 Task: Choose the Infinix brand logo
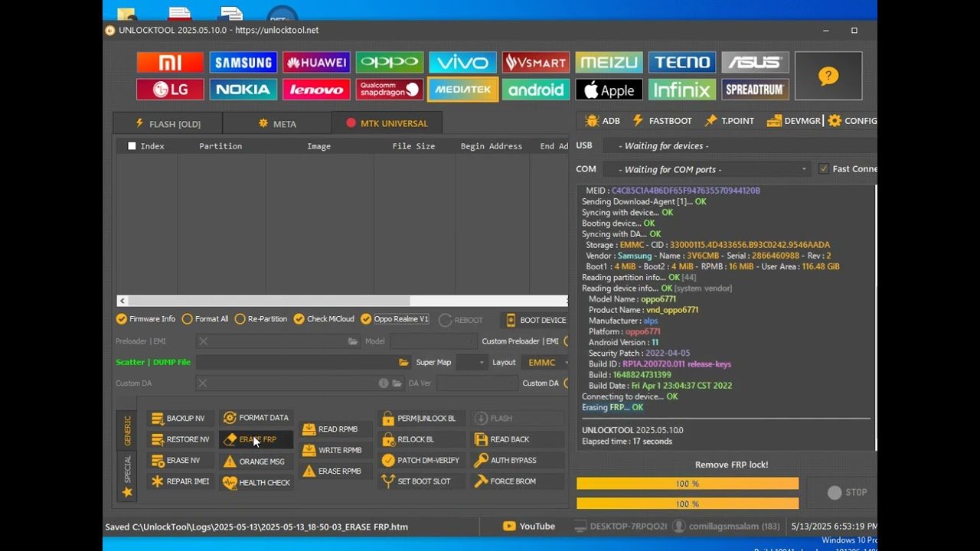[682, 90]
